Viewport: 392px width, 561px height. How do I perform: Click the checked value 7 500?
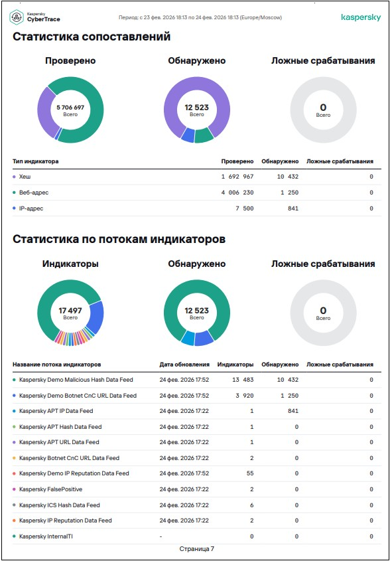244,208
